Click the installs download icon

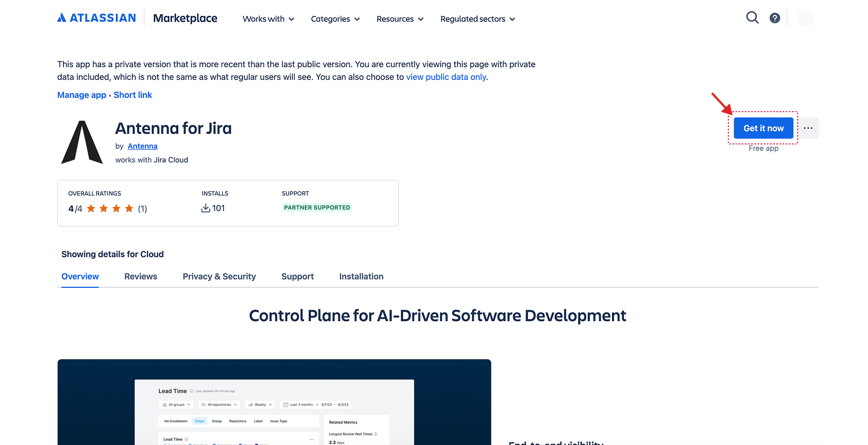[206, 208]
